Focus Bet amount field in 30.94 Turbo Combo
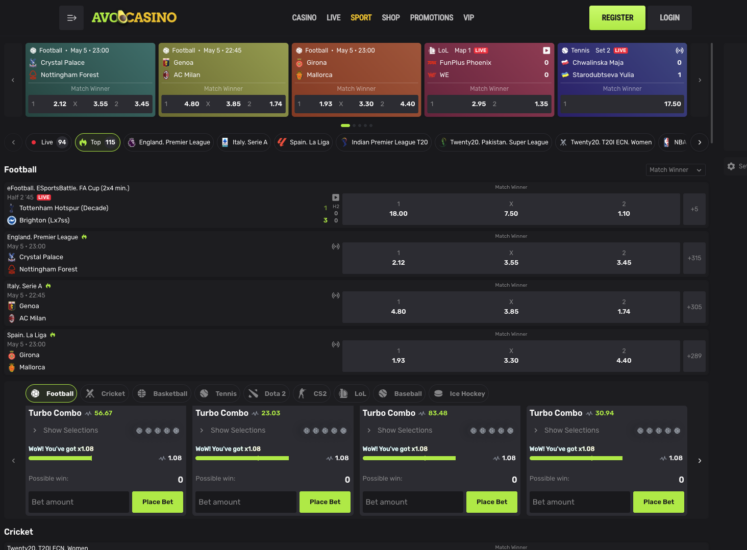 point(580,502)
